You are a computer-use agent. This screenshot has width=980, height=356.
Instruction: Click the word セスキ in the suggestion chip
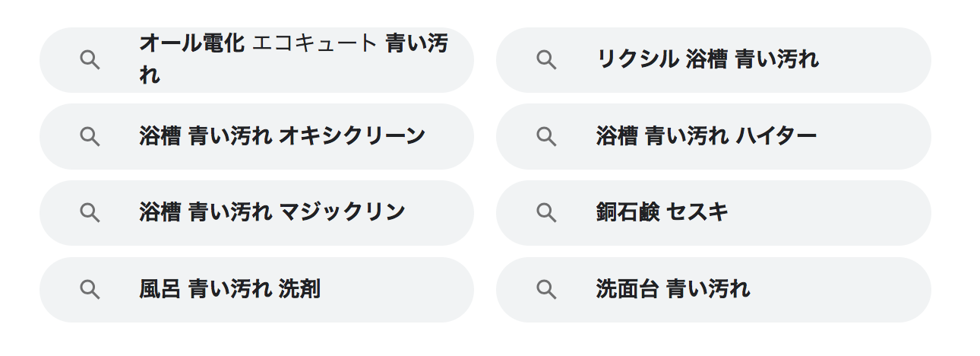point(697,213)
